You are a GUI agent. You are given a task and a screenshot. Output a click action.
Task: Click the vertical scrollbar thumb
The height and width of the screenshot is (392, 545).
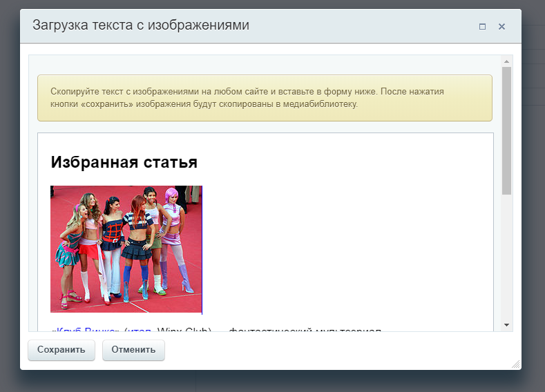pyautogui.click(x=506, y=130)
